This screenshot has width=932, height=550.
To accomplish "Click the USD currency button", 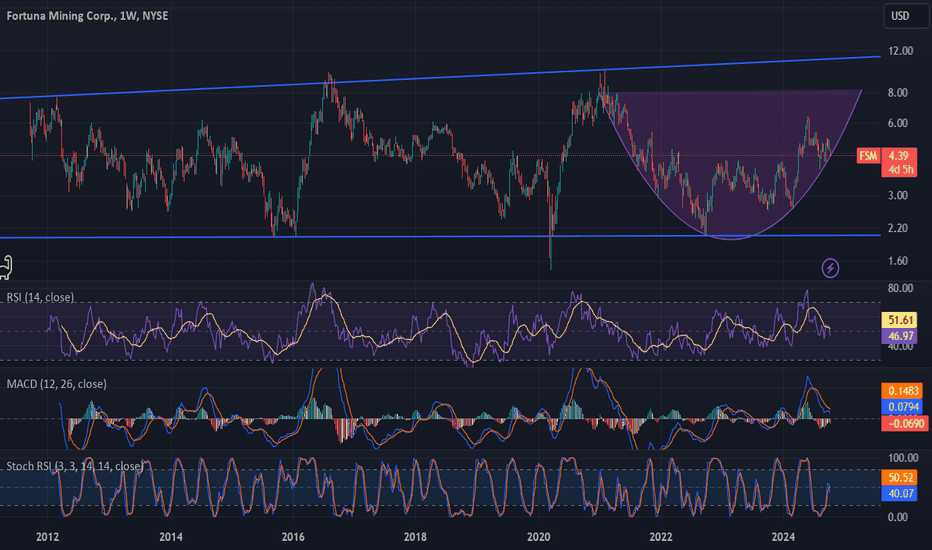I will (905, 16).
